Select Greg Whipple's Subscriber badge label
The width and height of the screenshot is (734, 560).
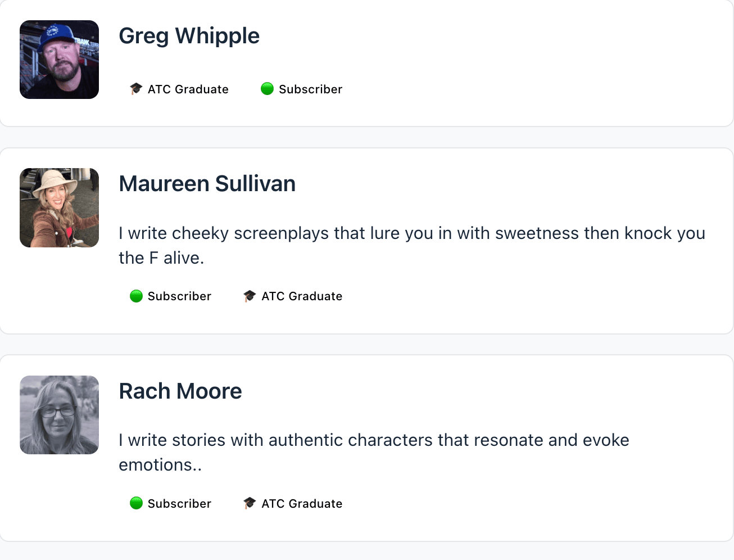tap(310, 89)
